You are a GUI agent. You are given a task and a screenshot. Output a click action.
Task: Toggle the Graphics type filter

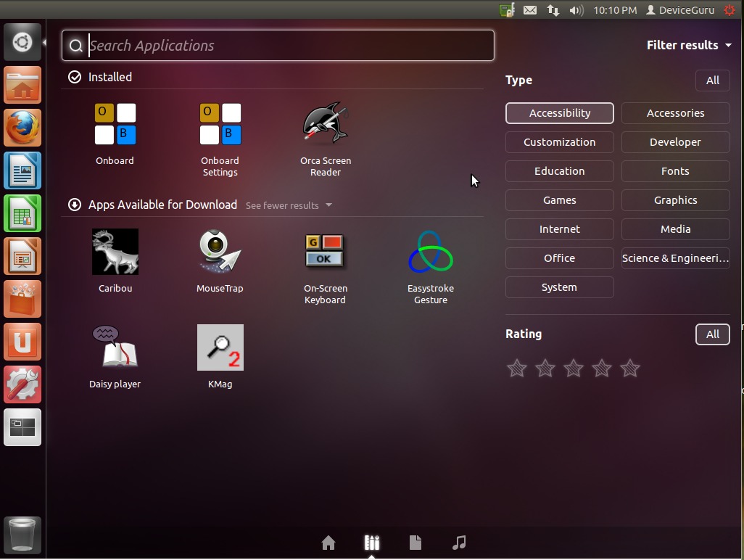[x=676, y=199]
